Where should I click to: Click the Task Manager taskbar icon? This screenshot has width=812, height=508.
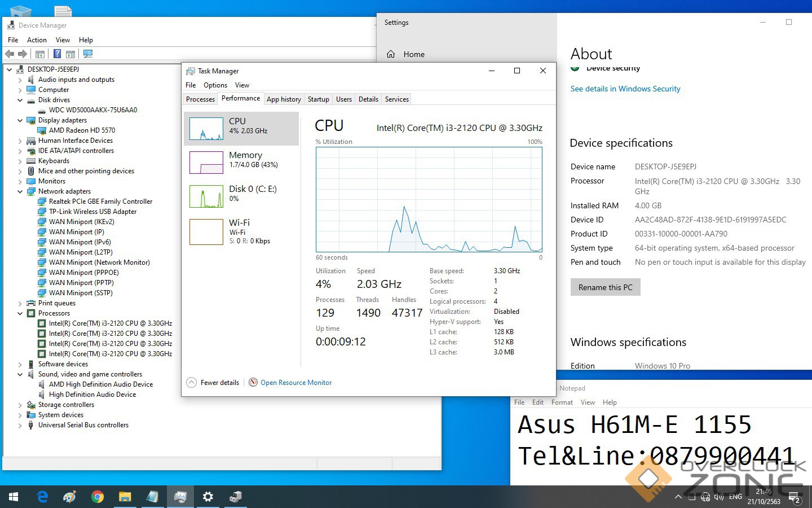click(x=180, y=497)
